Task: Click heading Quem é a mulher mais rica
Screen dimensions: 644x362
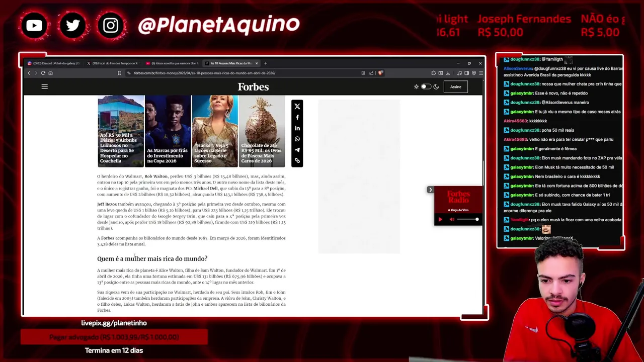Action: point(152,258)
